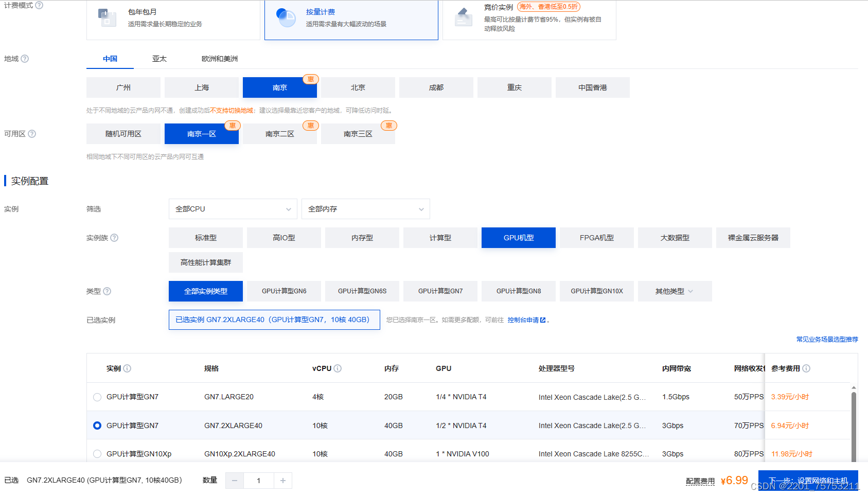Click the help icon next to 计费模式
This screenshot has width=868, height=496.
point(39,5)
